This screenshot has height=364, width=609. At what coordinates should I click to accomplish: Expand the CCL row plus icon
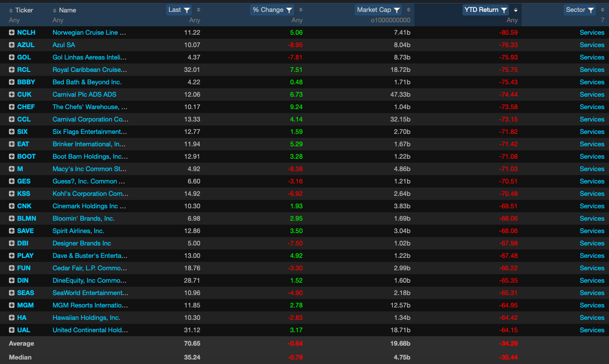[11, 119]
